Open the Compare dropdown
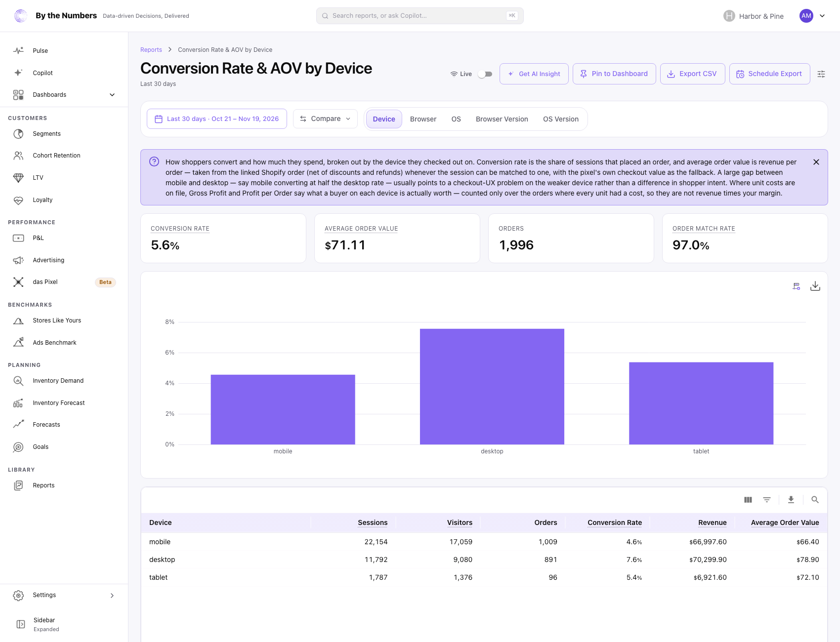The height and width of the screenshot is (642, 840). click(x=325, y=119)
